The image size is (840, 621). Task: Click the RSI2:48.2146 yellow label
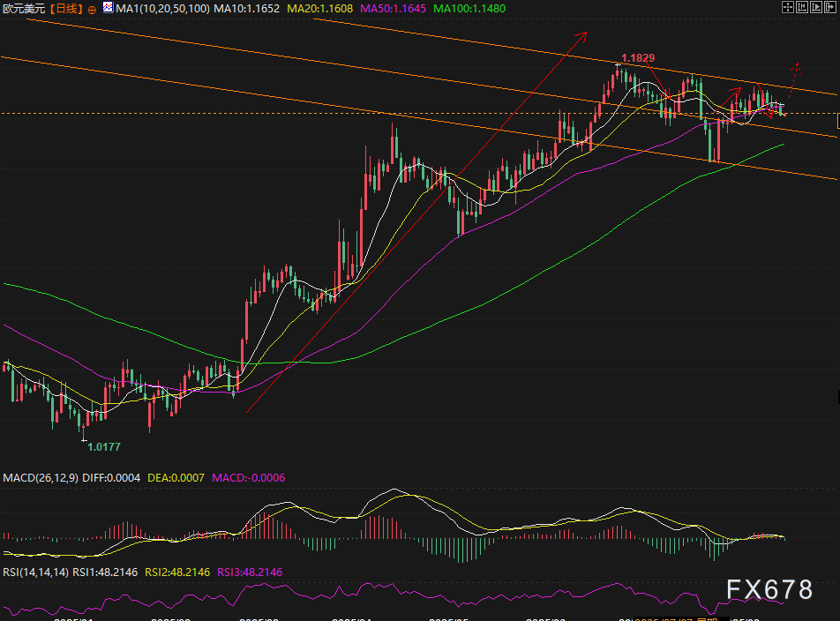click(179, 572)
